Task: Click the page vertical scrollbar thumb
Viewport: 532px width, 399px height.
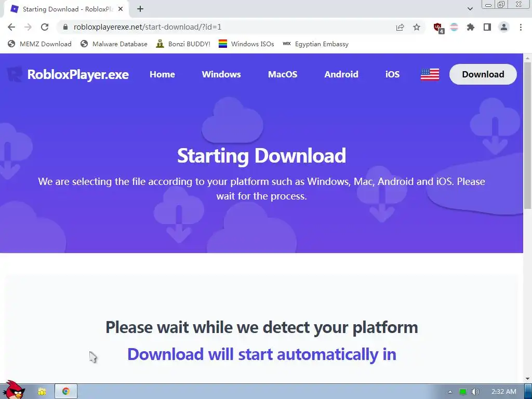Action: 528,136
